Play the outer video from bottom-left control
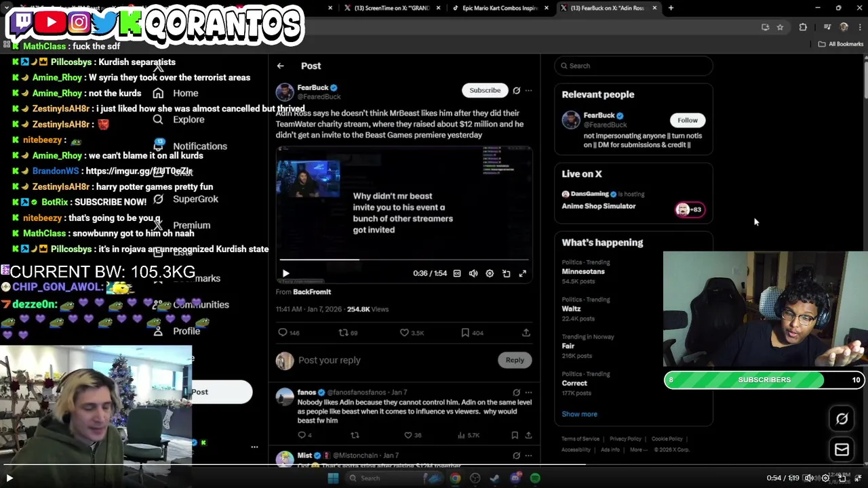Viewport: 868px width, 488px height. [x=9, y=478]
